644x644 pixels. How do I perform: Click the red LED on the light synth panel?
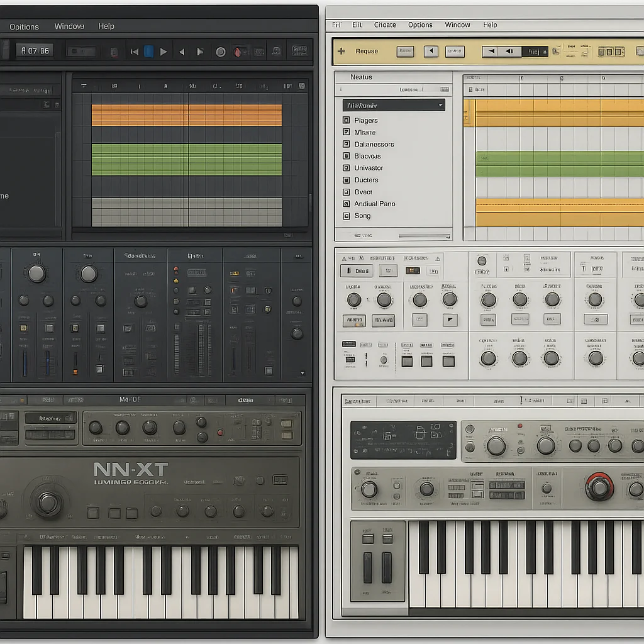pos(519,426)
